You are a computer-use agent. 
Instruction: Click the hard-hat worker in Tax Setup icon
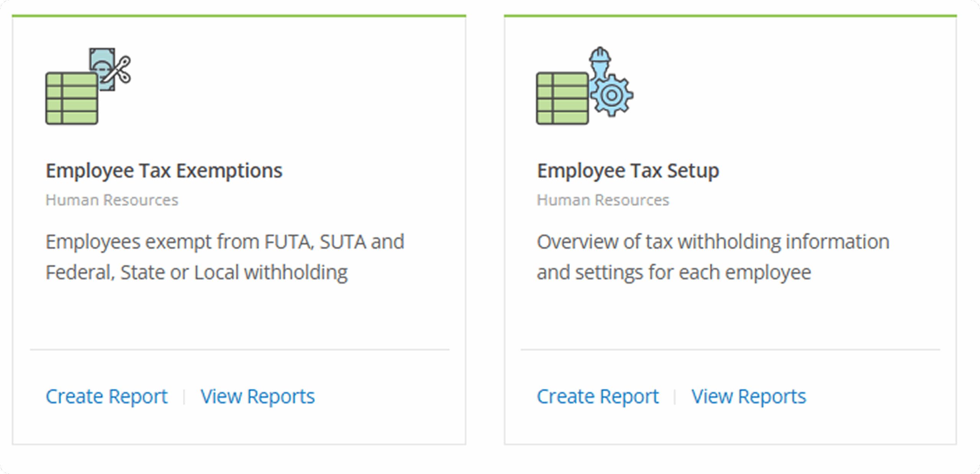[600, 60]
